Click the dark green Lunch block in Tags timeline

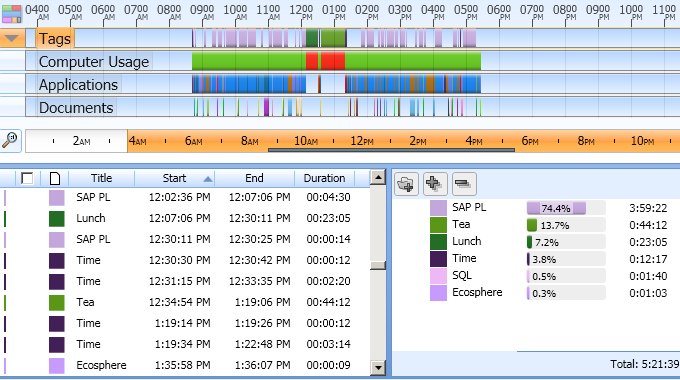312,38
